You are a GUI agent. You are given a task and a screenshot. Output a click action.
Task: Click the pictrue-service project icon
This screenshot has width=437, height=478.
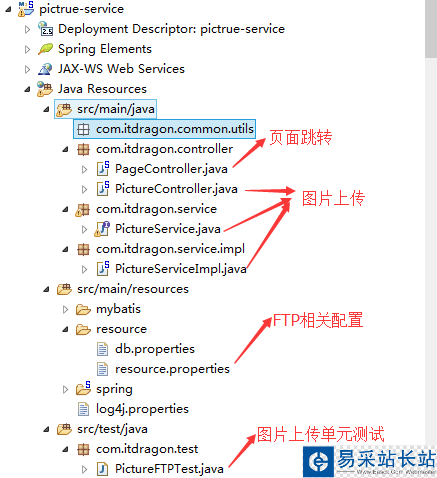coord(26,9)
